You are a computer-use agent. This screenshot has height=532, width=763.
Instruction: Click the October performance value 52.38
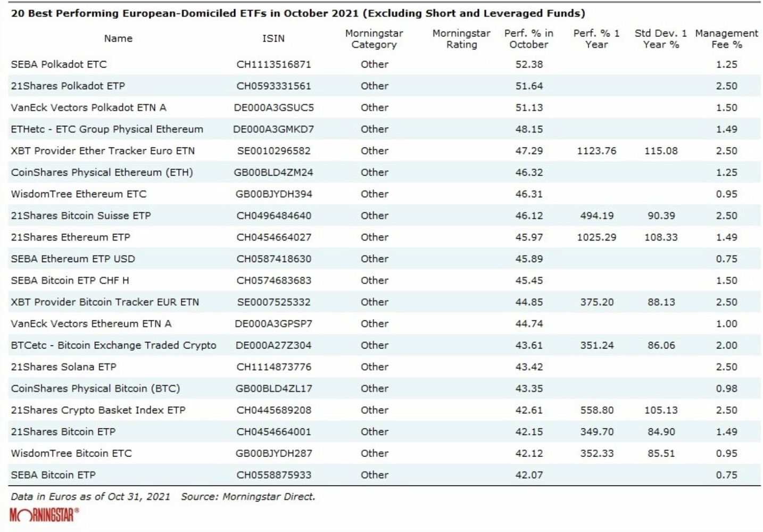point(529,64)
